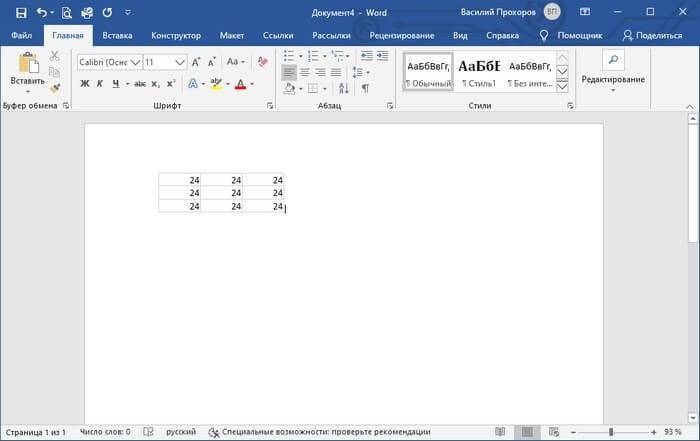Click the zoom slider in the status bar
Viewport: 700px width, 441px height.
click(x=611, y=432)
